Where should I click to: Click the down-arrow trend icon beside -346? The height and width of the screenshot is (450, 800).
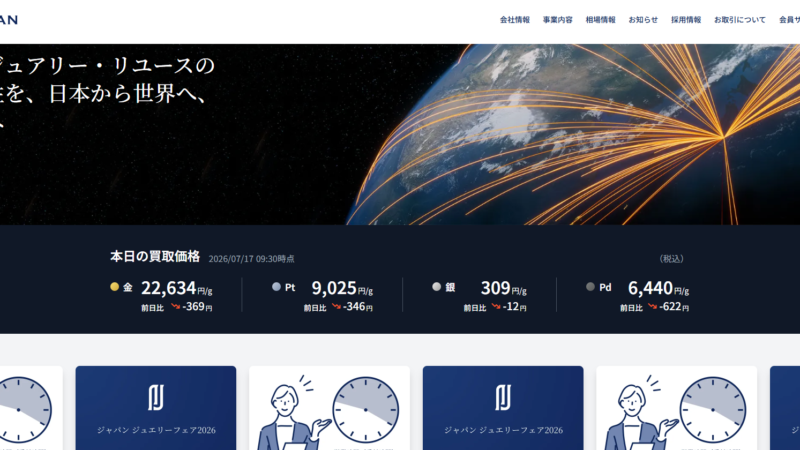click(x=336, y=306)
